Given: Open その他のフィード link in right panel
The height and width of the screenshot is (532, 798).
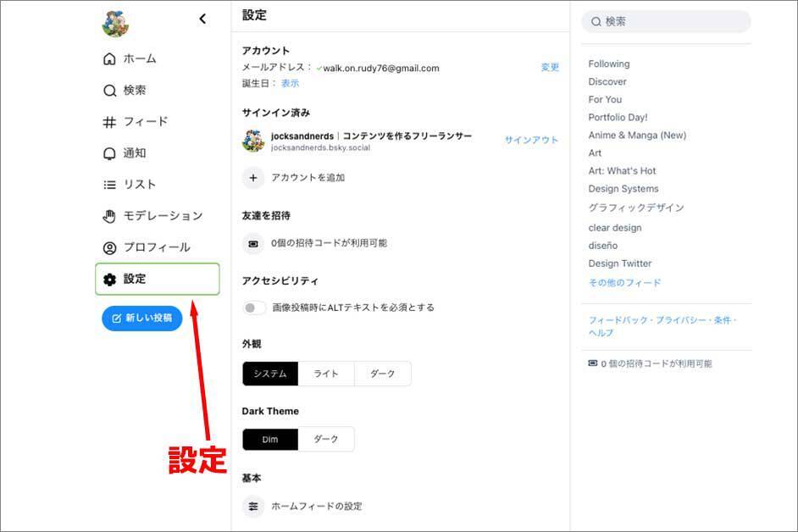Looking at the screenshot, I should (624, 283).
